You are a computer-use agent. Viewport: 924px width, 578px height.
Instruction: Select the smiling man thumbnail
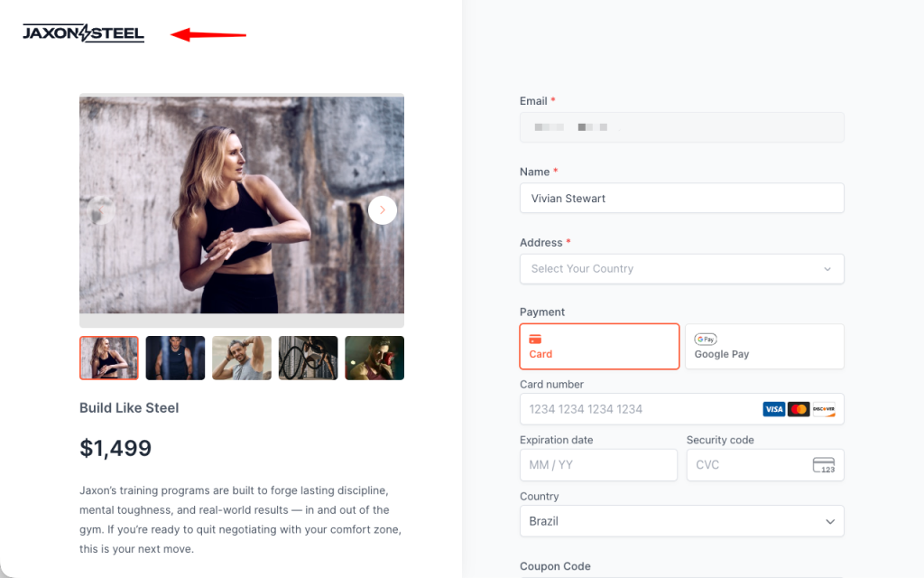tap(242, 358)
